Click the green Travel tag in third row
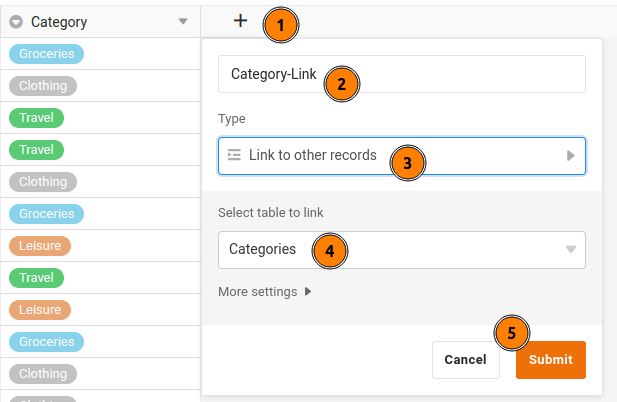Screen dimensions: 617x402 (36, 118)
